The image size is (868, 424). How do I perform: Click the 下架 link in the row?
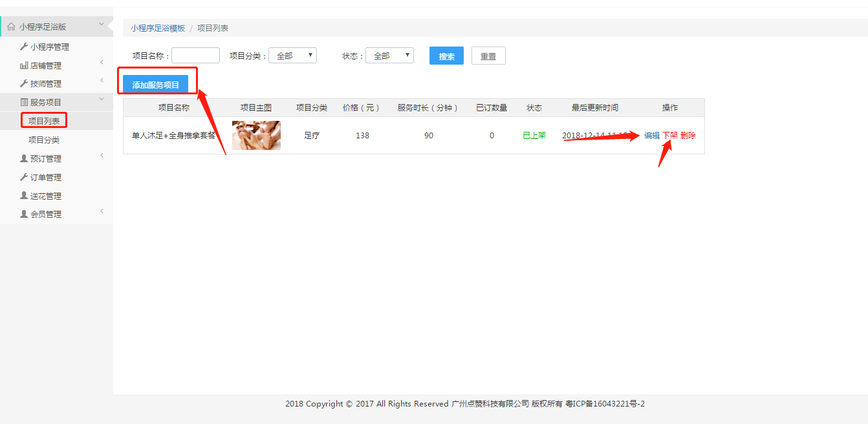(670, 136)
